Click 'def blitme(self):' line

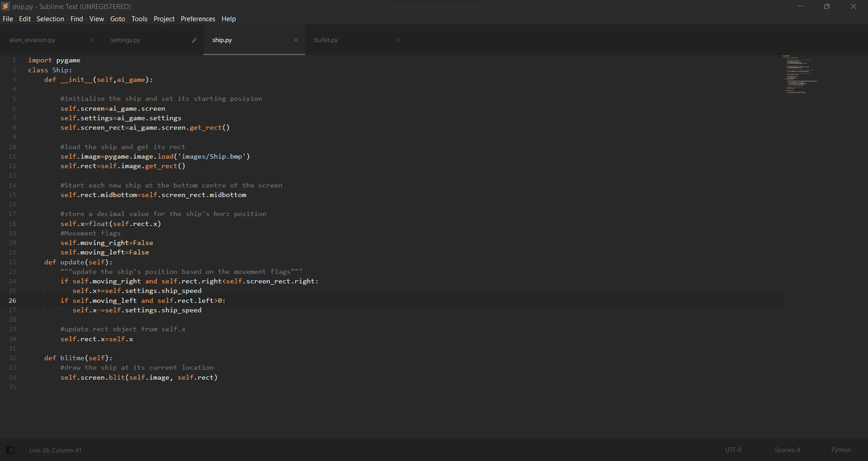click(x=78, y=358)
